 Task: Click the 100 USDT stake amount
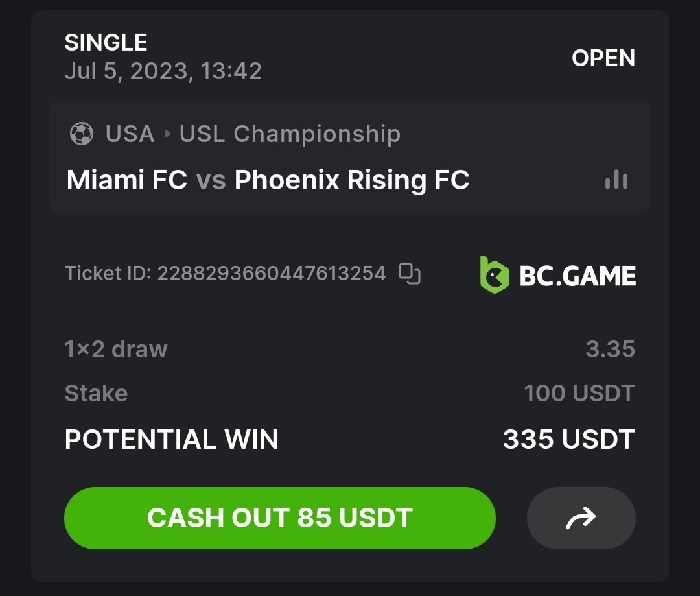tap(579, 393)
